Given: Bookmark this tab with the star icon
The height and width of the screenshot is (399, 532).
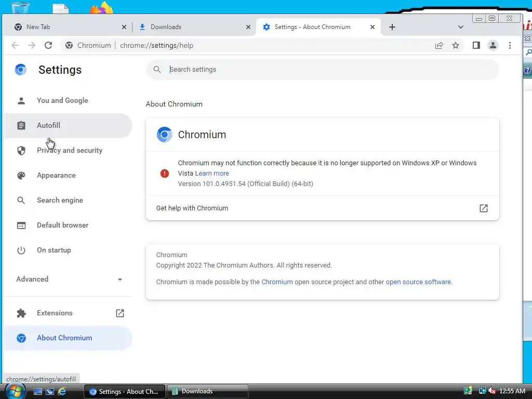Looking at the screenshot, I should point(456,45).
